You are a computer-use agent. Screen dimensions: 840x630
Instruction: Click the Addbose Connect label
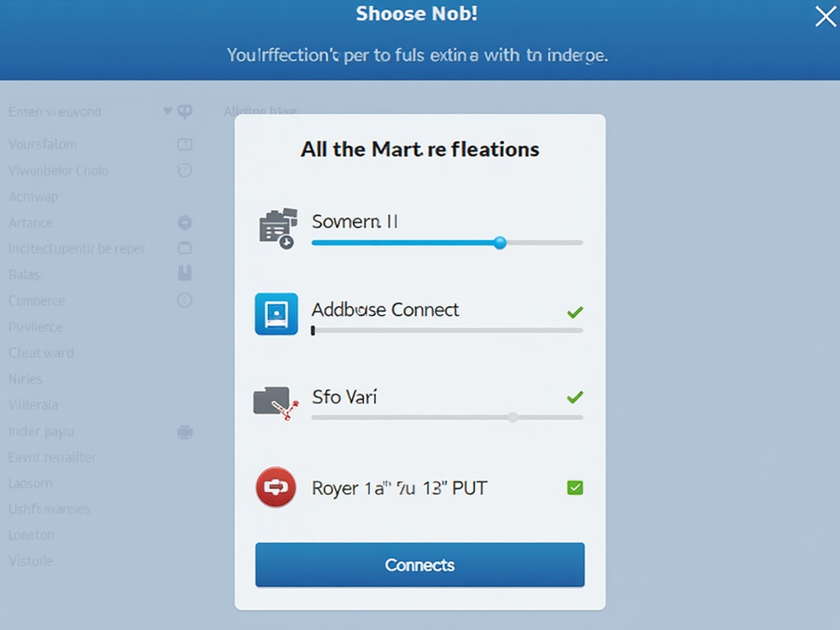386,309
